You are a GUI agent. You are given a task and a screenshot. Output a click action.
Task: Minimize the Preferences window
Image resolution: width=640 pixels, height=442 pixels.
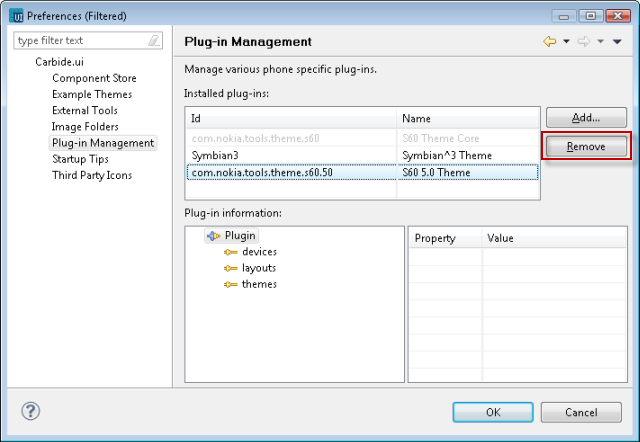pyautogui.click(x=564, y=16)
